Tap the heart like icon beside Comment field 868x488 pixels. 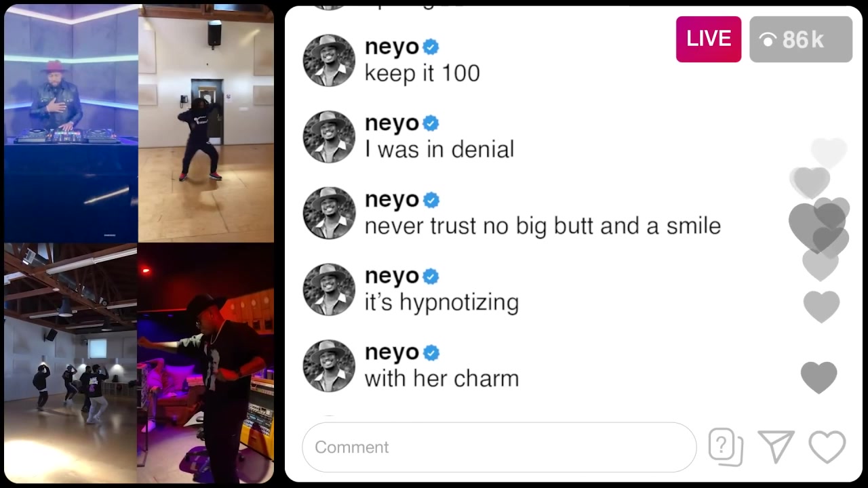[x=827, y=447]
